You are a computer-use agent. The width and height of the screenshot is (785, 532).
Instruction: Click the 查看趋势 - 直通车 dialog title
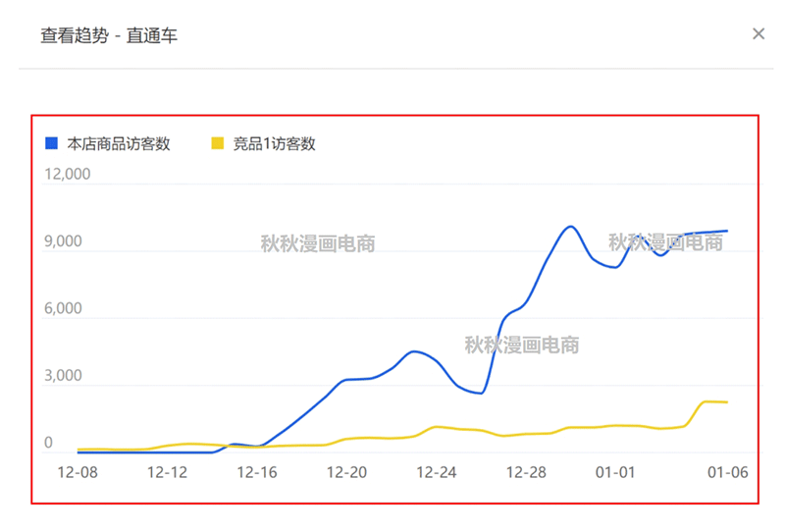108,35
